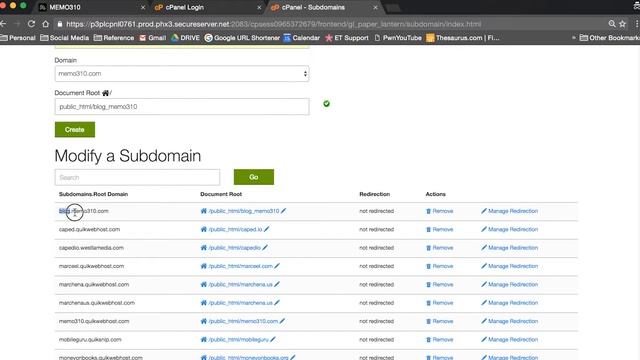Screen dimensions: 640x360
Task: Remove the mobileguru.quikanip.com subdomain
Action: click(x=440, y=340)
